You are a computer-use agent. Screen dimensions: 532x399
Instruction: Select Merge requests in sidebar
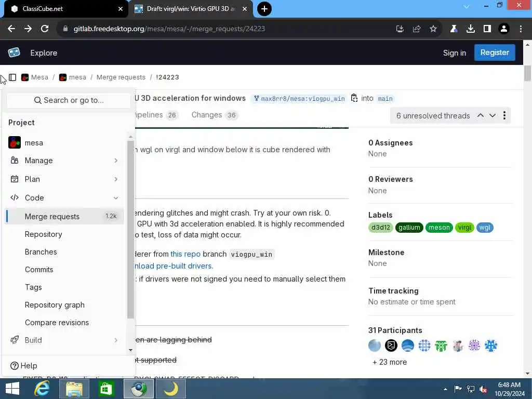point(65,216)
